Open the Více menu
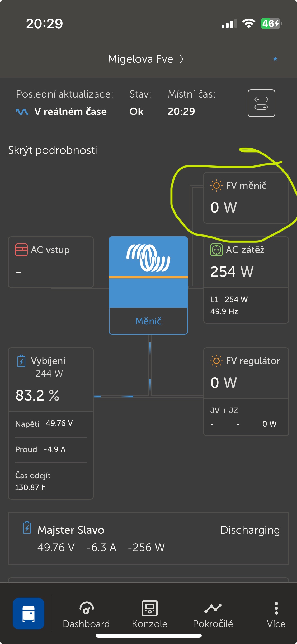 click(x=276, y=614)
